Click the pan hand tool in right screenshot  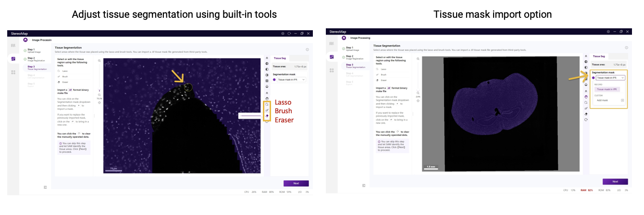[586, 96]
